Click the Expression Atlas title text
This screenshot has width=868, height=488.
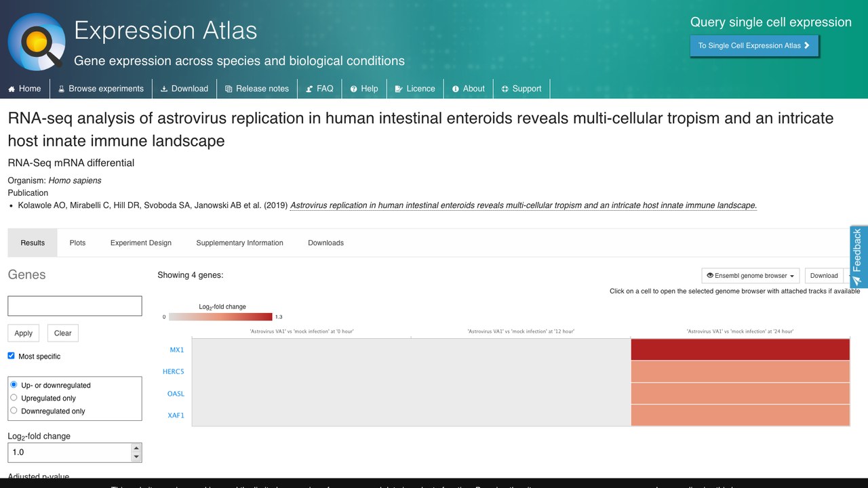(x=165, y=30)
